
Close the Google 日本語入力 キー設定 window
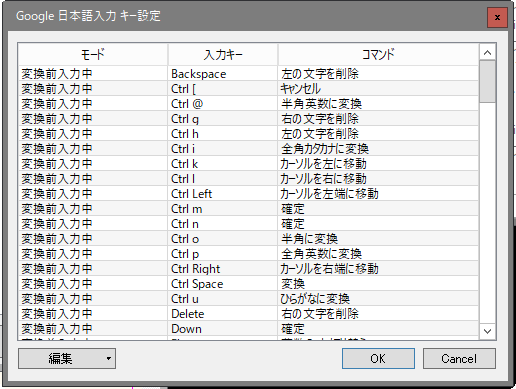[x=497, y=17]
